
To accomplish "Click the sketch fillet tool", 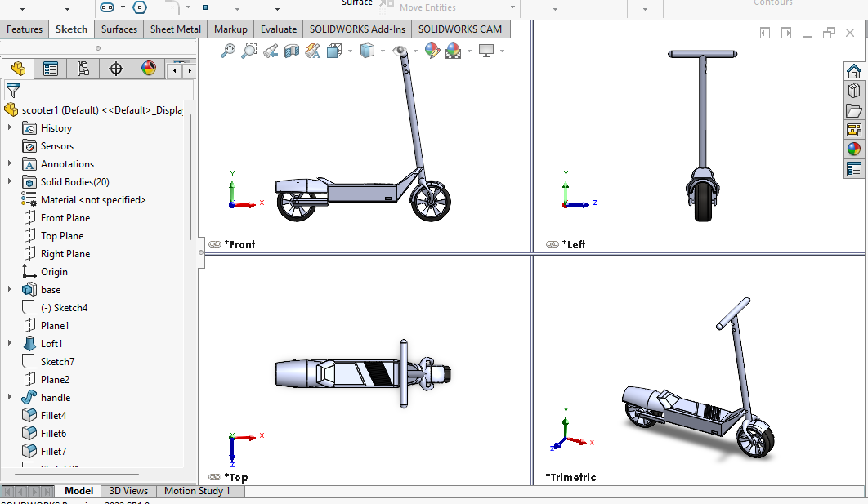I will (172, 7).
